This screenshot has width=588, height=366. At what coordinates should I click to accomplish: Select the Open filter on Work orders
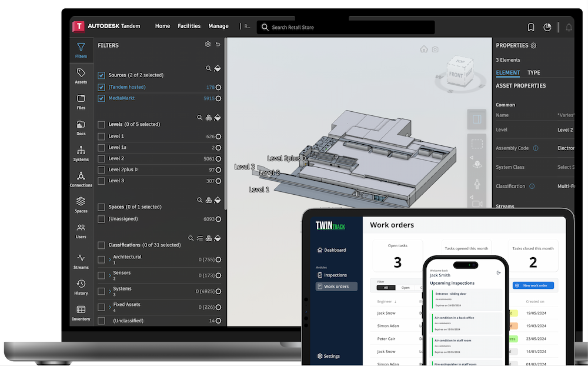(405, 288)
